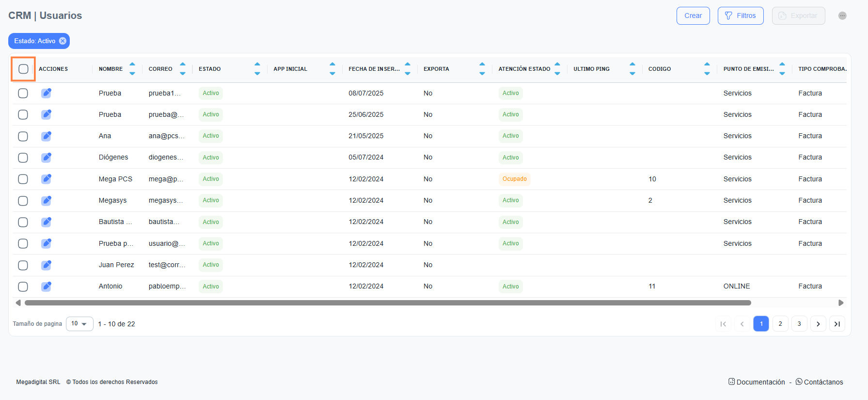Select the Megasys row checkbox

(23, 201)
